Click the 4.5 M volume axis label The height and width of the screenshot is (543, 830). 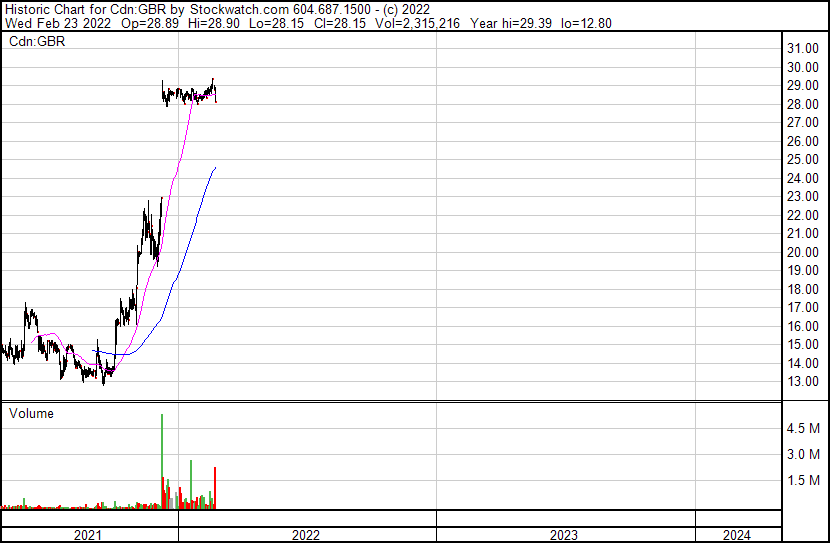[805, 429]
